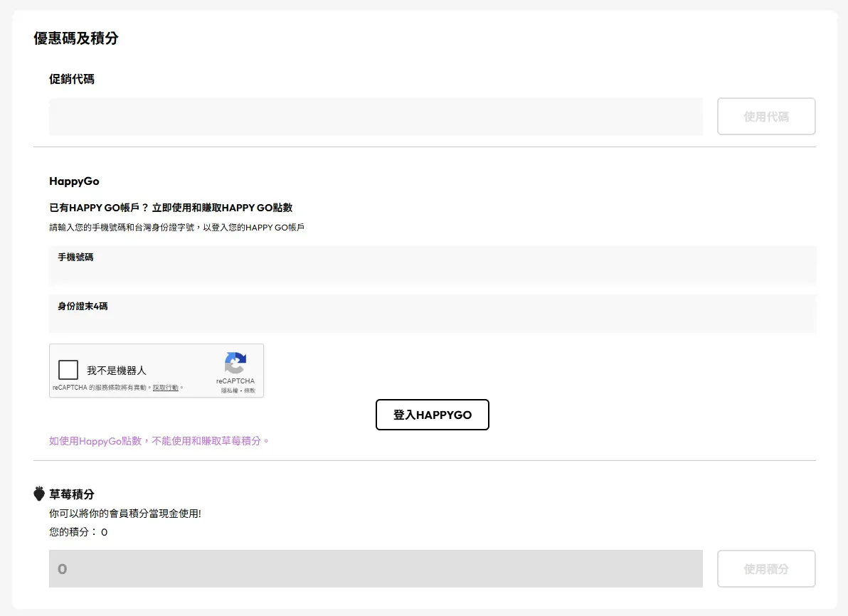Click the 促銷代碼 label above the field
The height and width of the screenshot is (616, 848).
pyautogui.click(x=72, y=79)
